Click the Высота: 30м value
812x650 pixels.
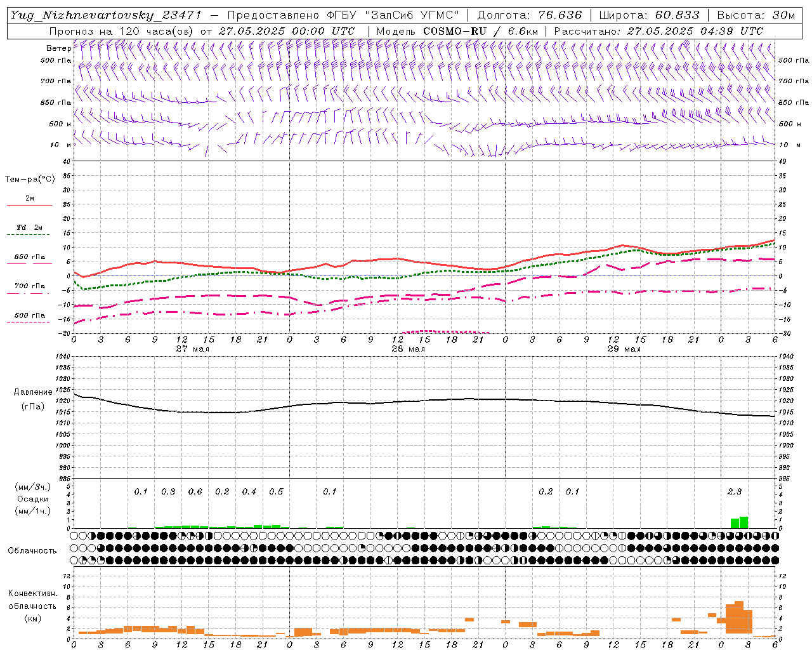pyautogui.click(x=756, y=15)
